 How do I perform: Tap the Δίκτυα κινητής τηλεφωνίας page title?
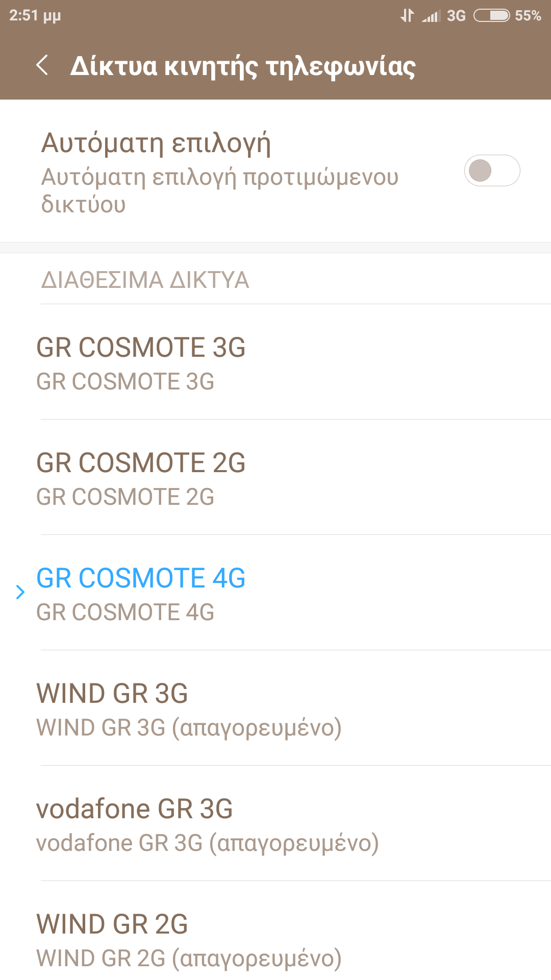pos(243,66)
